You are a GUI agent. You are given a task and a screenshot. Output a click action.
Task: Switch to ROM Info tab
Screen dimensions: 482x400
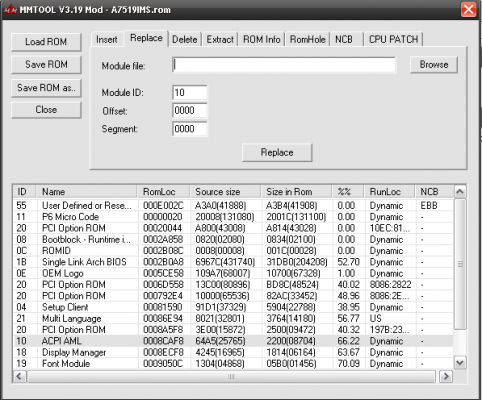click(262, 39)
